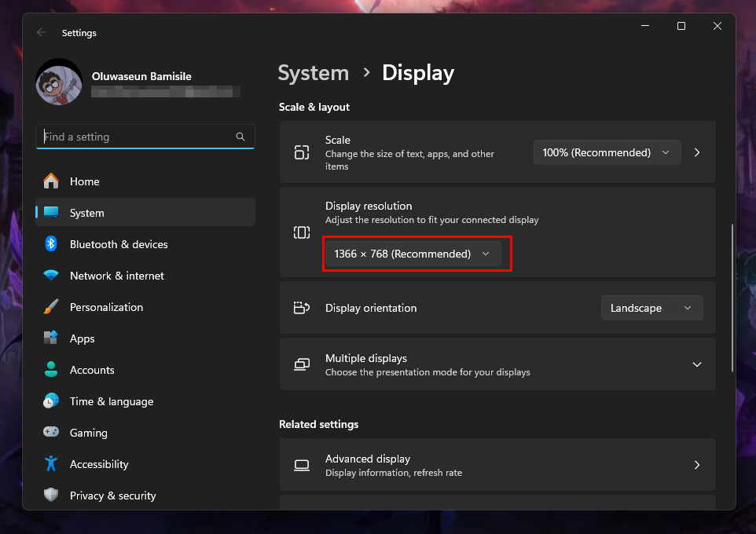
Task: Open Advanced display settings
Action: coord(497,465)
